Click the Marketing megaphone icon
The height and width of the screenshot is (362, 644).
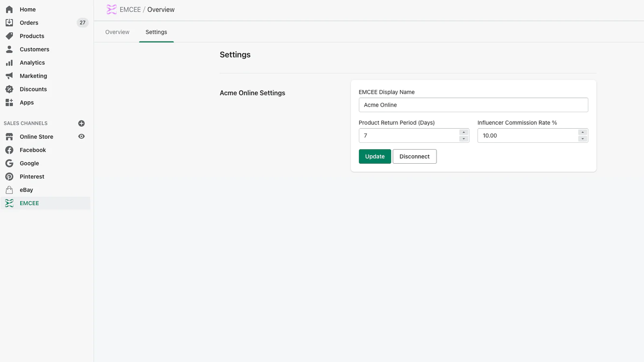[9, 76]
